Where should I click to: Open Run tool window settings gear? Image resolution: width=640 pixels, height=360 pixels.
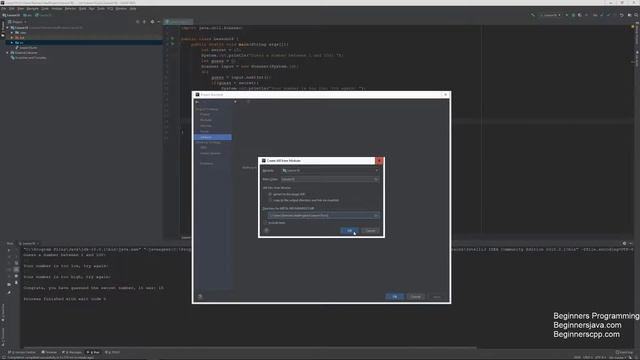point(624,244)
